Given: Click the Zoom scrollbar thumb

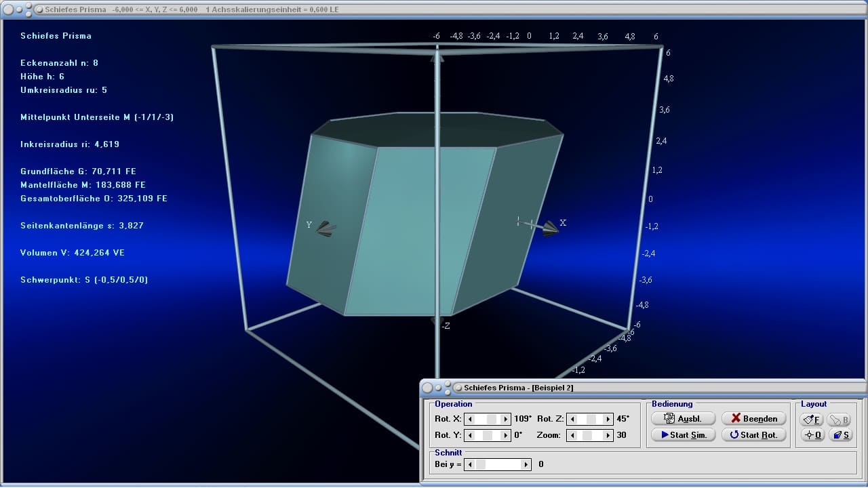Looking at the screenshot, I should 589,435.
